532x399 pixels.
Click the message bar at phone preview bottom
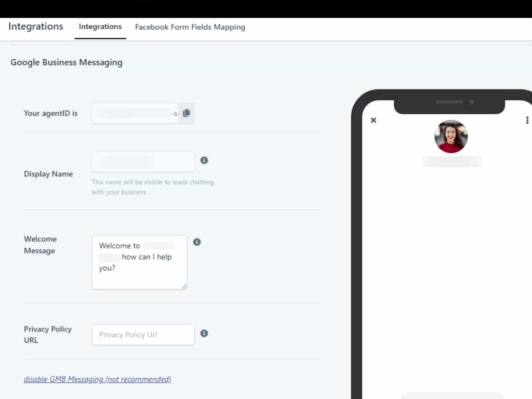pos(452,395)
